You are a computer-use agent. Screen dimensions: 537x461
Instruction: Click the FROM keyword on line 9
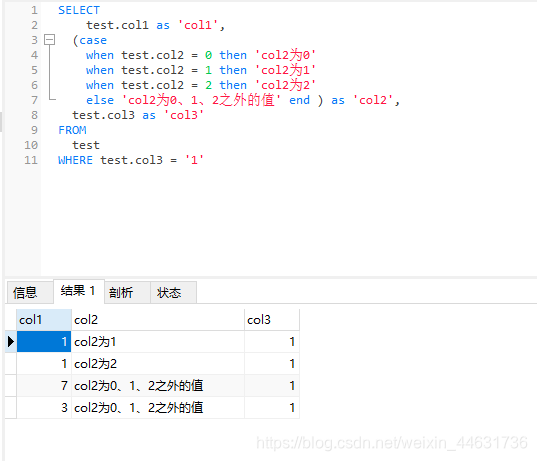click(72, 130)
